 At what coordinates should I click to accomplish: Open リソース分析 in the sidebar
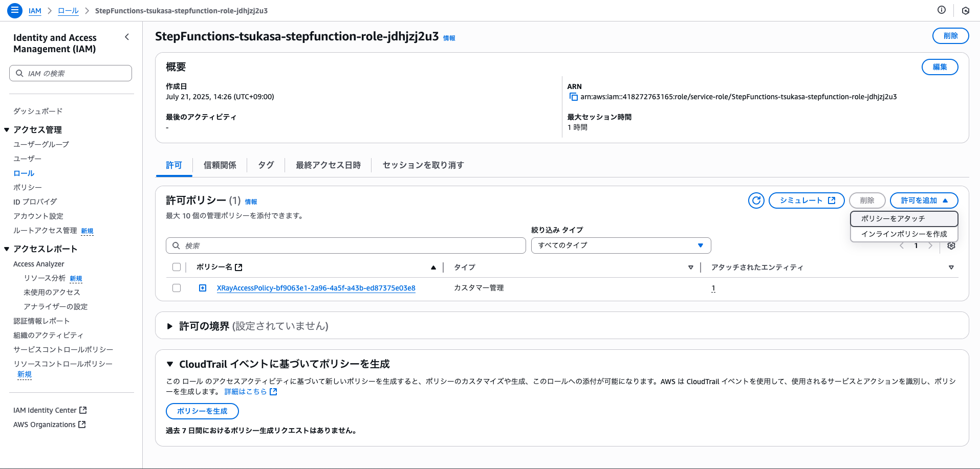pyautogui.click(x=45, y=278)
